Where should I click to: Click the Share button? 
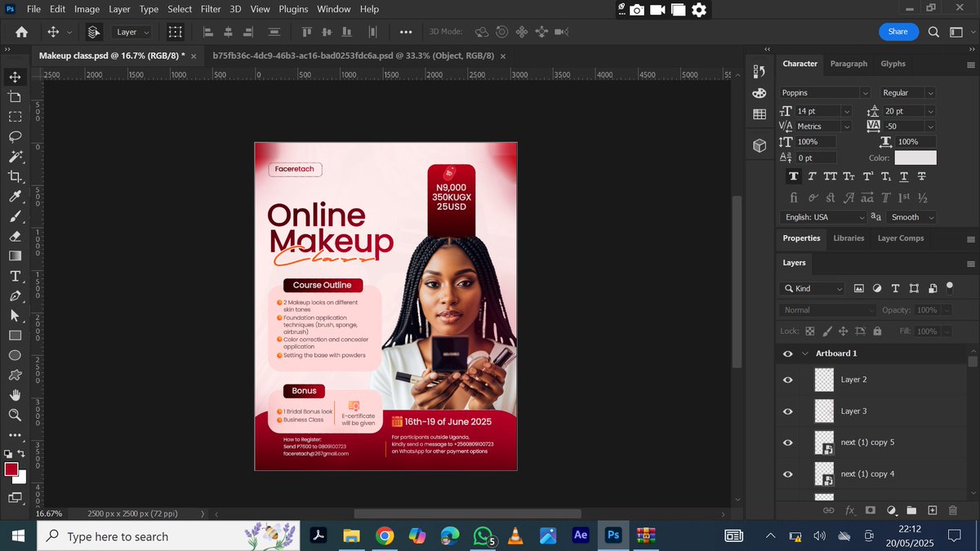pyautogui.click(x=898, y=32)
